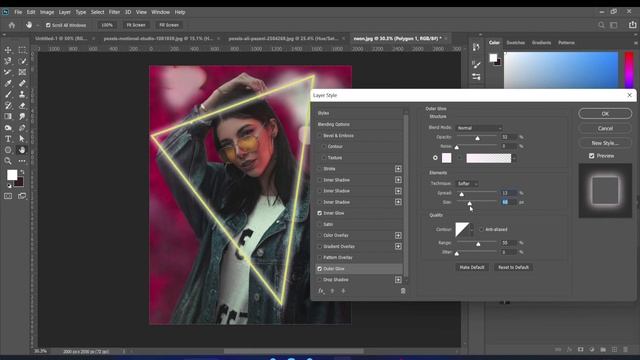640x360 pixels.
Task: Click the Opacity slider handle
Action: [477, 138]
